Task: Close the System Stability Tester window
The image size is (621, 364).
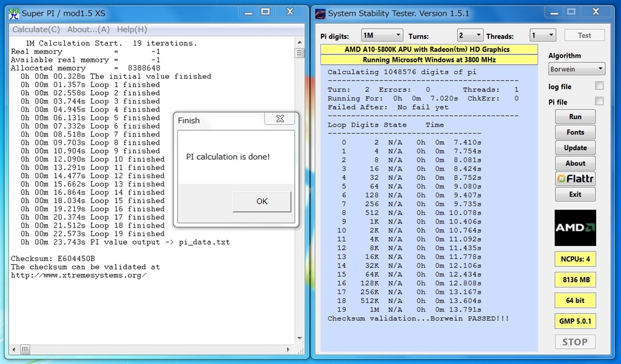Action: (x=596, y=12)
